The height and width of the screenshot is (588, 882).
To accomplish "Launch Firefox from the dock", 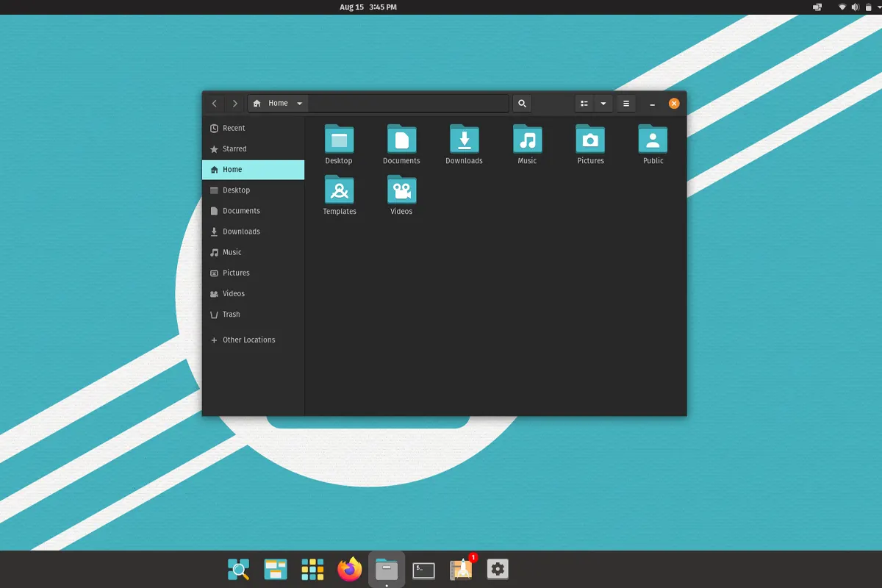I will 350,569.
